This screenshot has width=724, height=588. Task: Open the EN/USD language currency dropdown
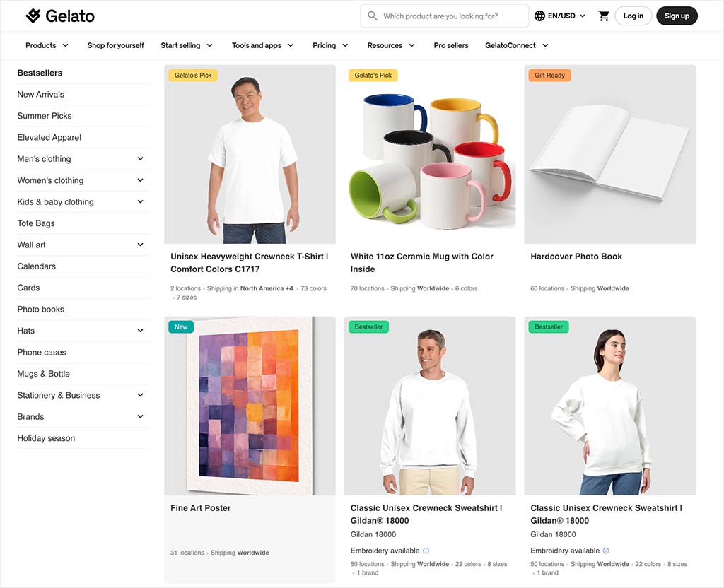tap(560, 16)
